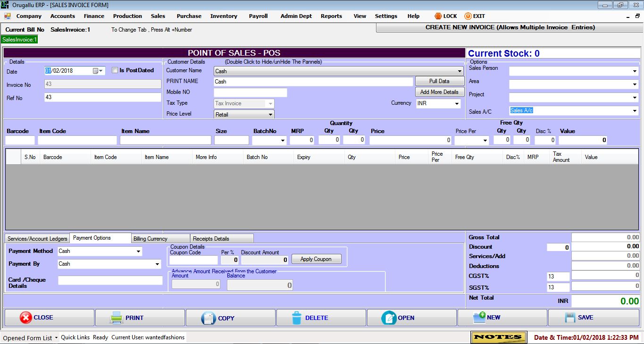This screenshot has width=644, height=344.
Task: Click the Mobile NO input field
Action: (x=250, y=92)
